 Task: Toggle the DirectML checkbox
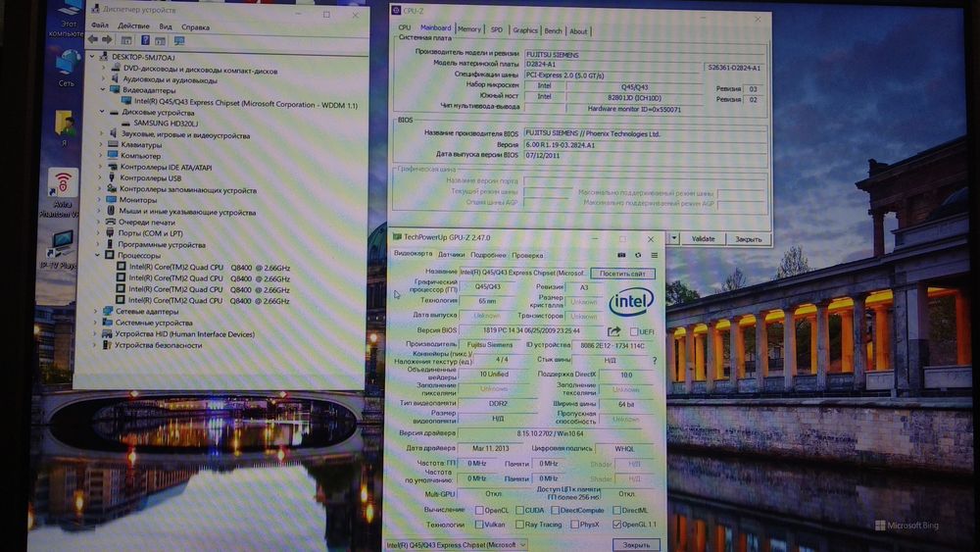(x=616, y=510)
